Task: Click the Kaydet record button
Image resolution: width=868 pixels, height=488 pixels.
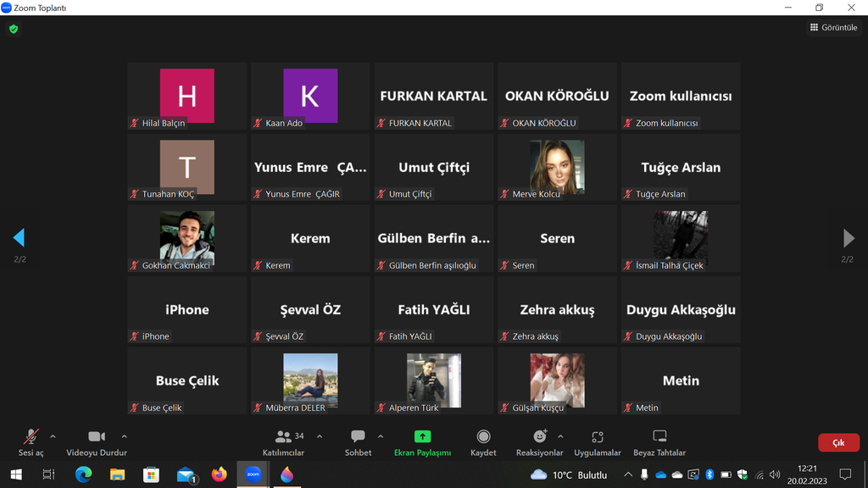Action: (483, 441)
